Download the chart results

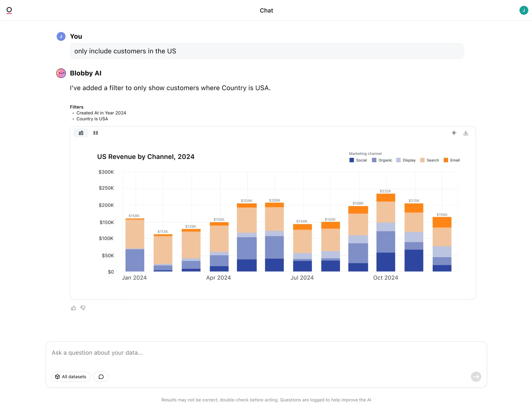click(x=466, y=133)
